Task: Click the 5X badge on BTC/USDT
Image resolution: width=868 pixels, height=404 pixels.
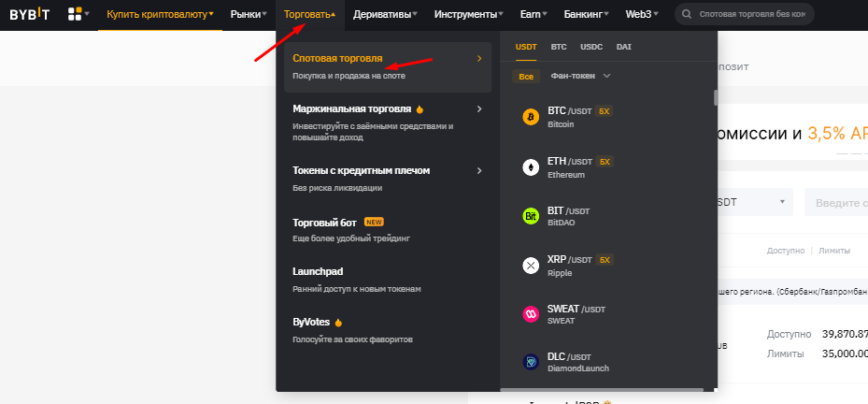Action: point(605,111)
